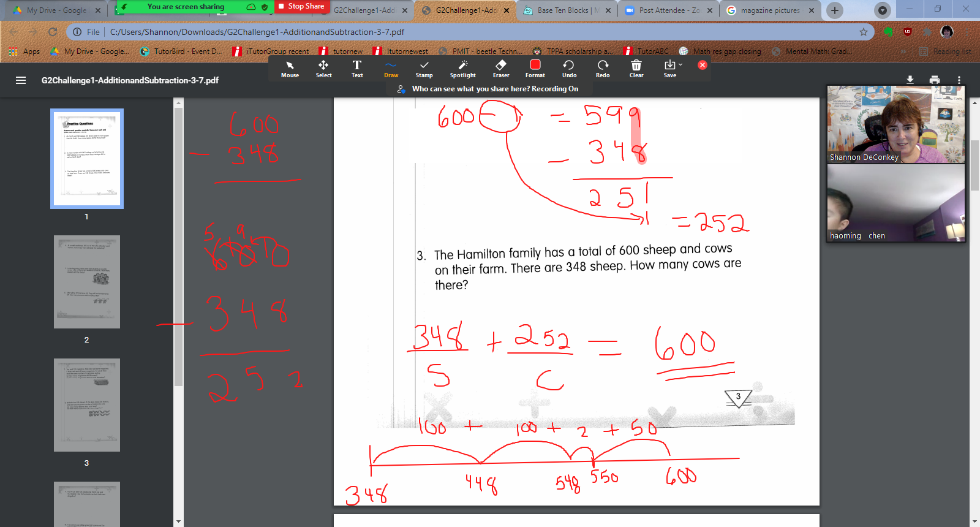Redo the annotation
This screenshot has height=527, width=980.
pos(603,69)
